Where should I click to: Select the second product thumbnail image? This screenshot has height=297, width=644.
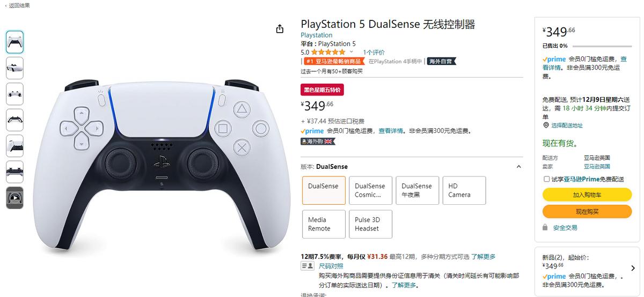14,68
